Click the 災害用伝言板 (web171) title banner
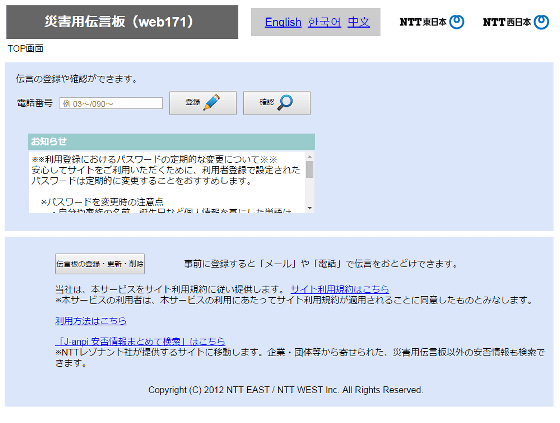 [x=122, y=22]
